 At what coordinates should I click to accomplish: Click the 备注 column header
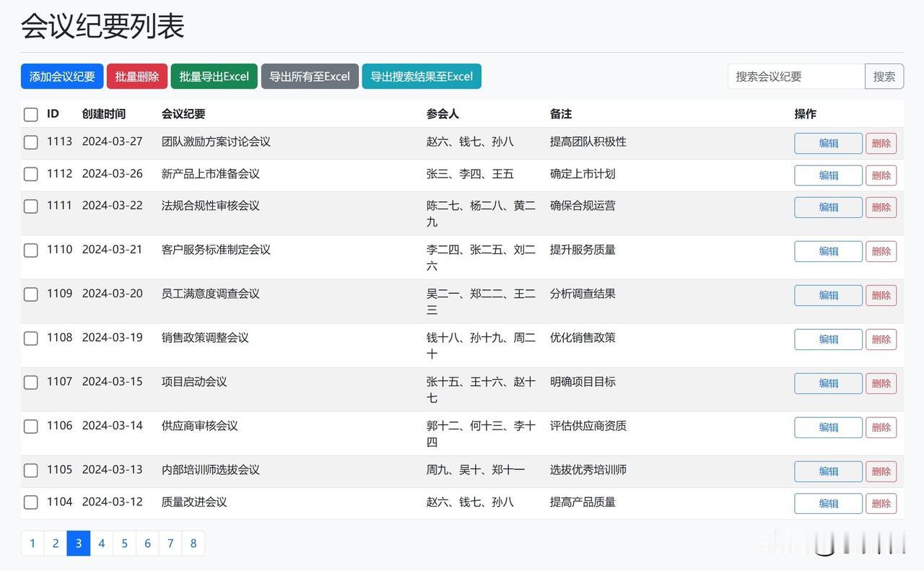561,114
